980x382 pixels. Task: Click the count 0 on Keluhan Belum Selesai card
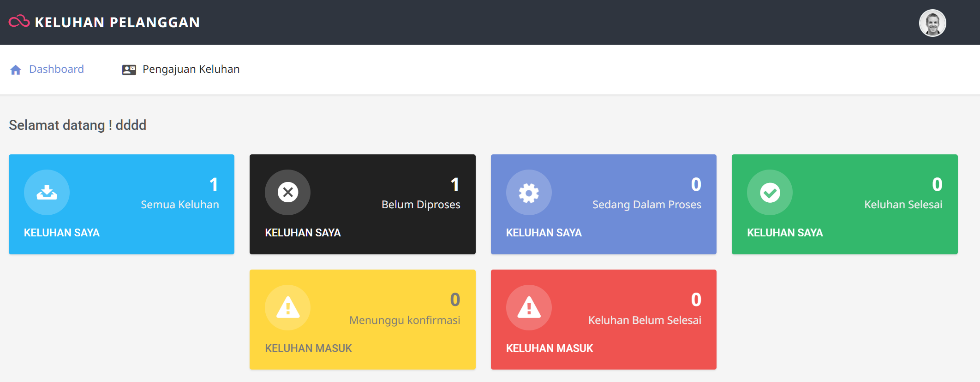[696, 300]
